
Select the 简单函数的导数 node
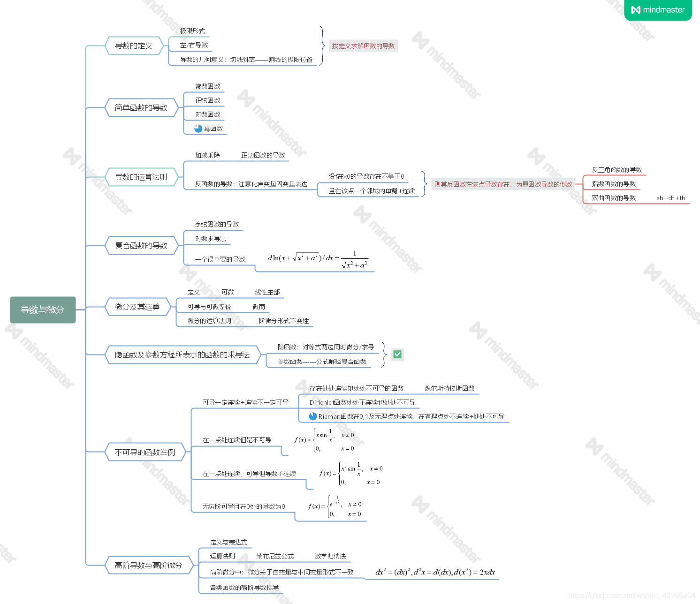pyautogui.click(x=141, y=108)
